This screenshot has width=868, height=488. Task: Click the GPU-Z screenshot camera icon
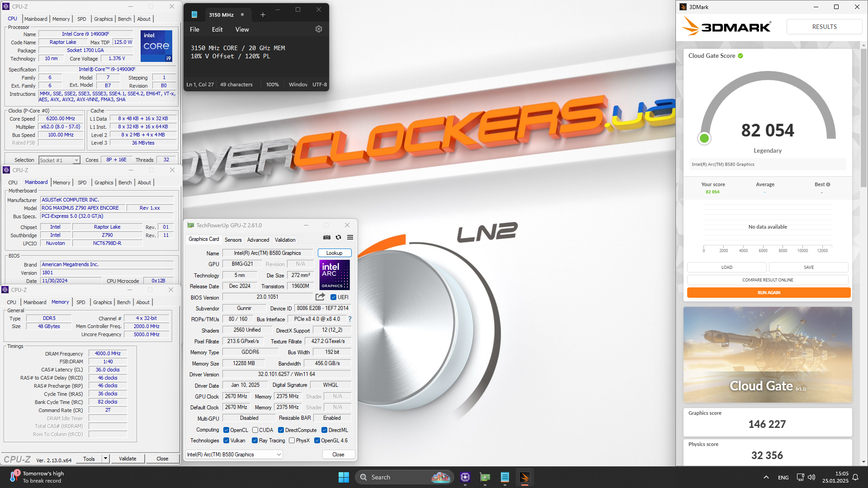tap(327, 238)
